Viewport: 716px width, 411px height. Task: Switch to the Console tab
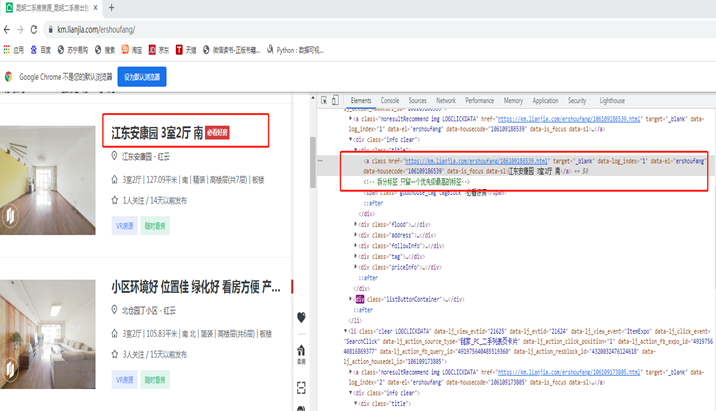390,100
